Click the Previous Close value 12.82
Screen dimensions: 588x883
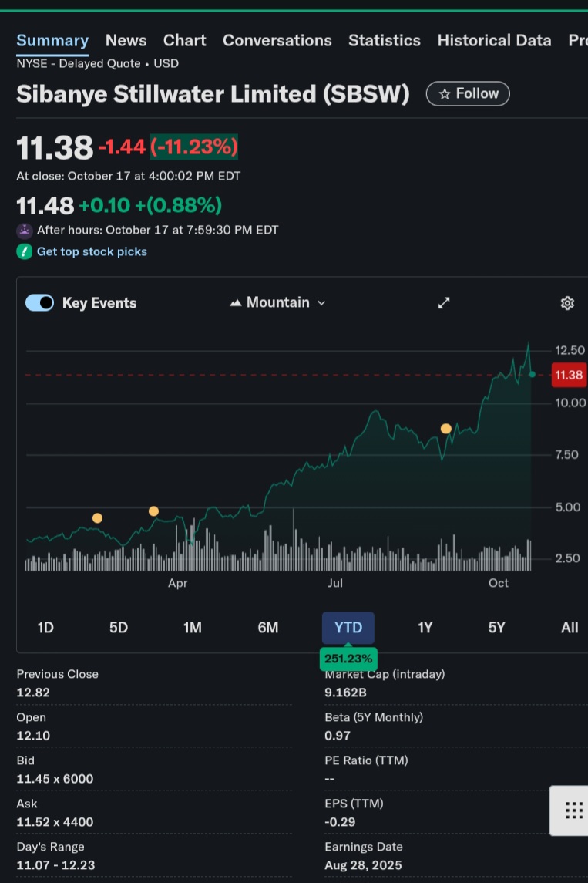[33, 693]
